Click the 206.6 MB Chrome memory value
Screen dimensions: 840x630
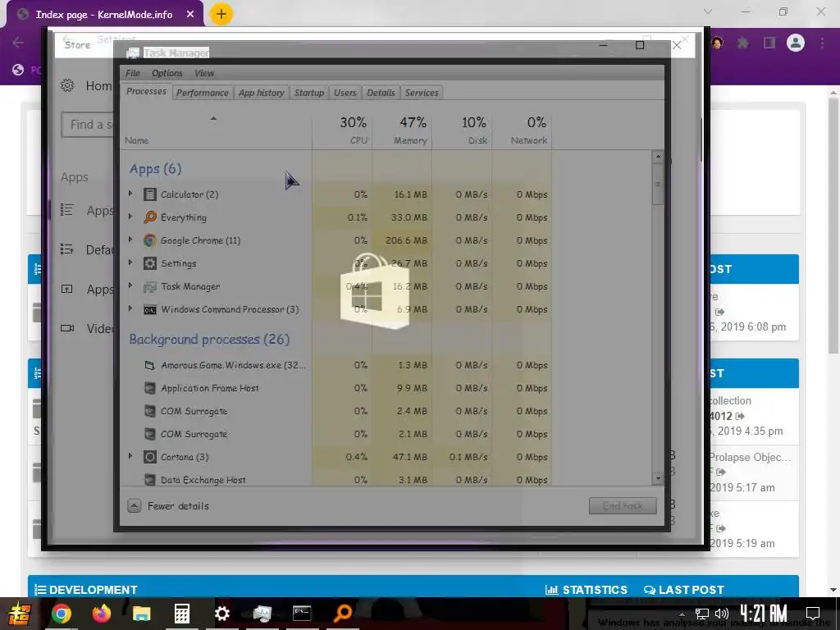pos(406,240)
